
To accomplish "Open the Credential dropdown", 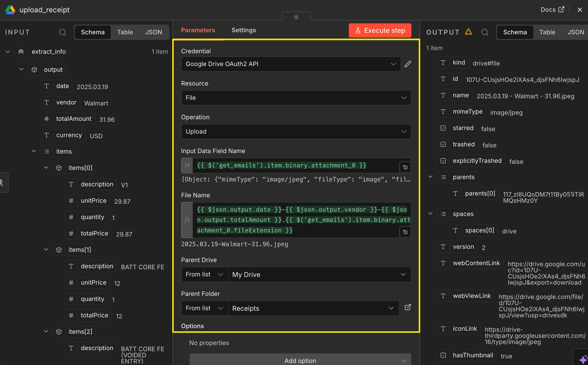I will pyautogui.click(x=291, y=64).
